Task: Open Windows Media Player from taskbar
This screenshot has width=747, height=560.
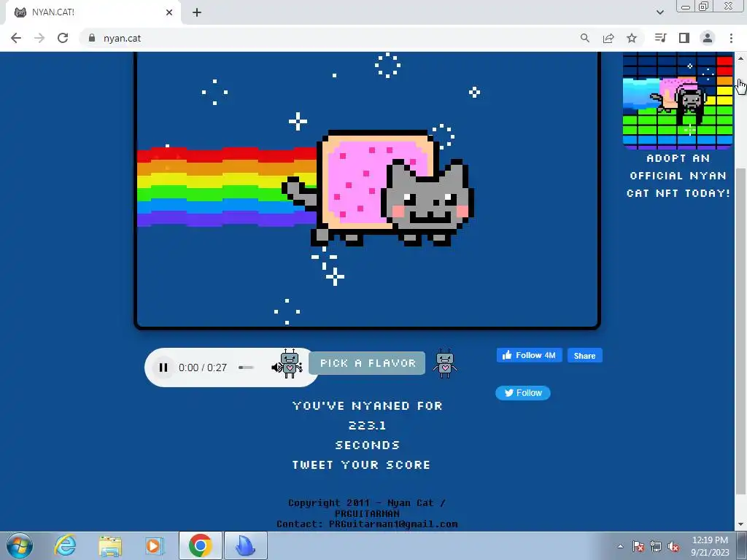Action: coord(155,545)
